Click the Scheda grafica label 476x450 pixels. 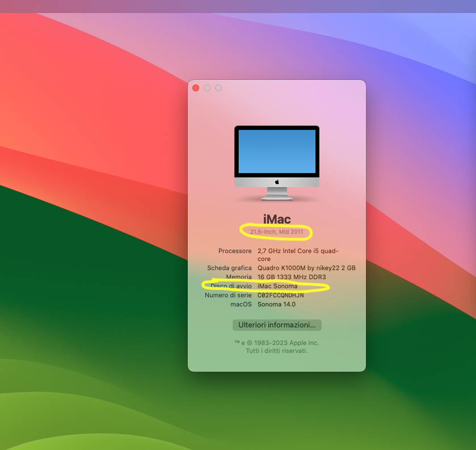pos(229,268)
